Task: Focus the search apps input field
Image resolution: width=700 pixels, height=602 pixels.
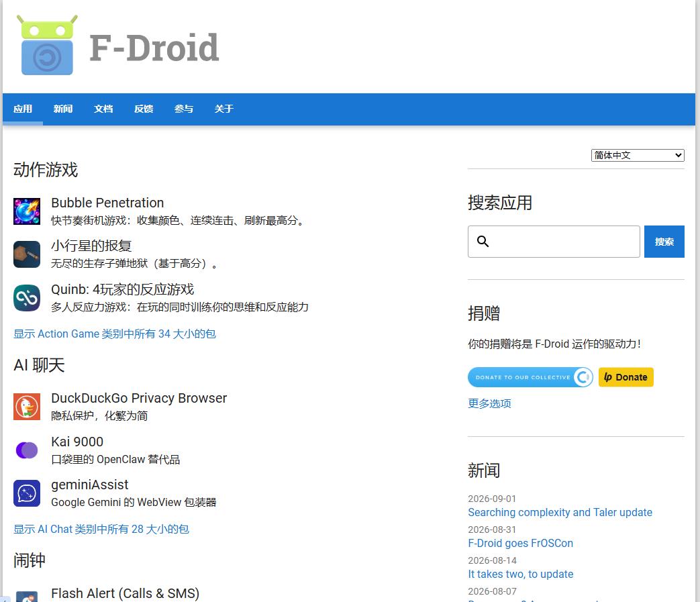Action: 554,242
